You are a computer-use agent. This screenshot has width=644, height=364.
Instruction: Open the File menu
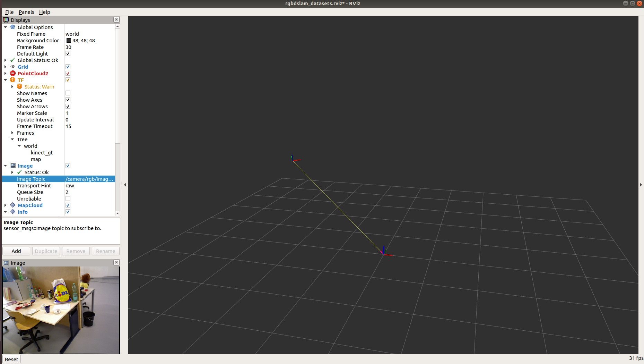coord(9,12)
